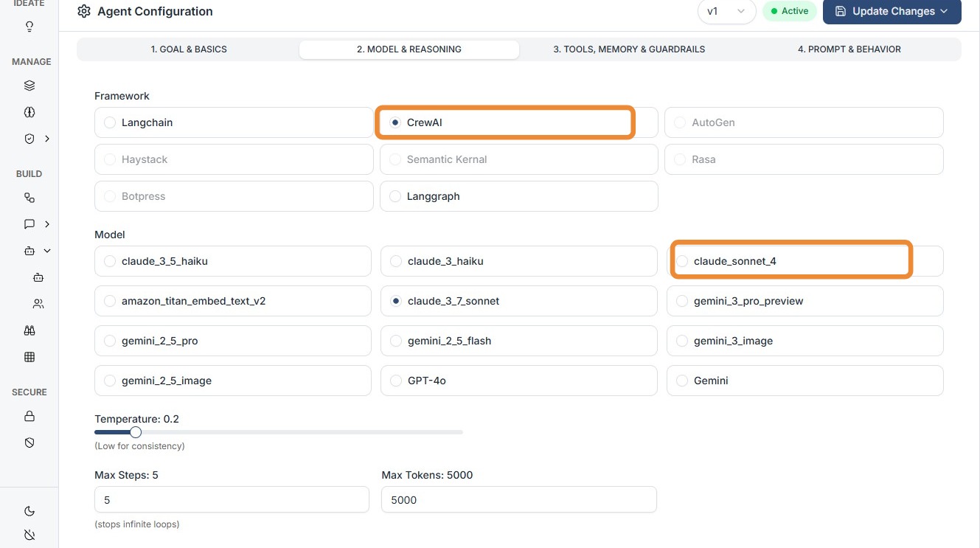Click the lightbulb icon under Ideate

pyautogui.click(x=29, y=27)
